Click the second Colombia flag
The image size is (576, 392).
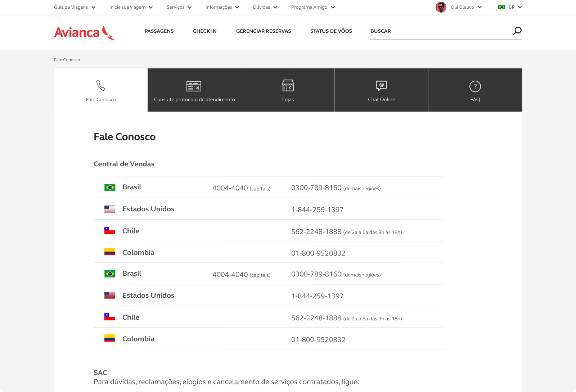point(110,338)
